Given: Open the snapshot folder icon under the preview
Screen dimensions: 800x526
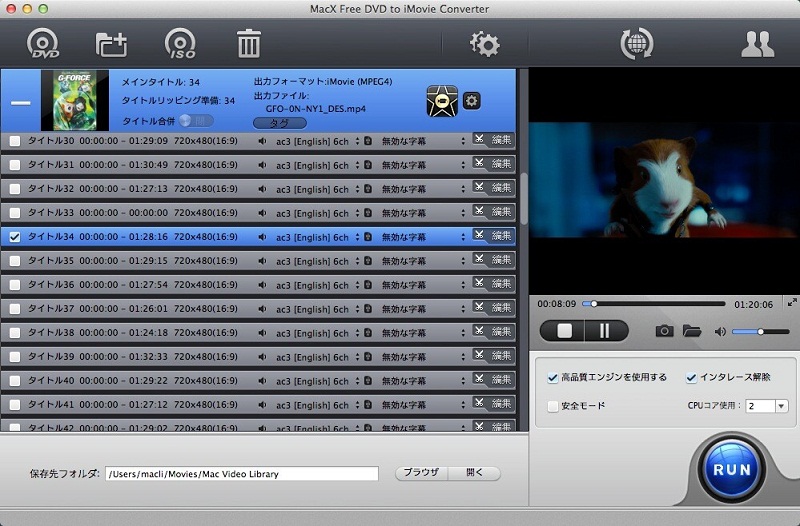Looking at the screenshot, I should point(691,331).
